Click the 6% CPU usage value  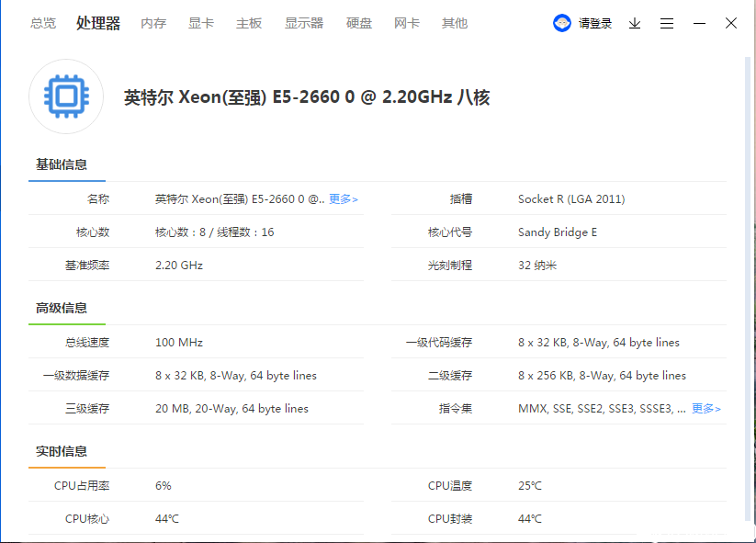[x=163, y=486]
